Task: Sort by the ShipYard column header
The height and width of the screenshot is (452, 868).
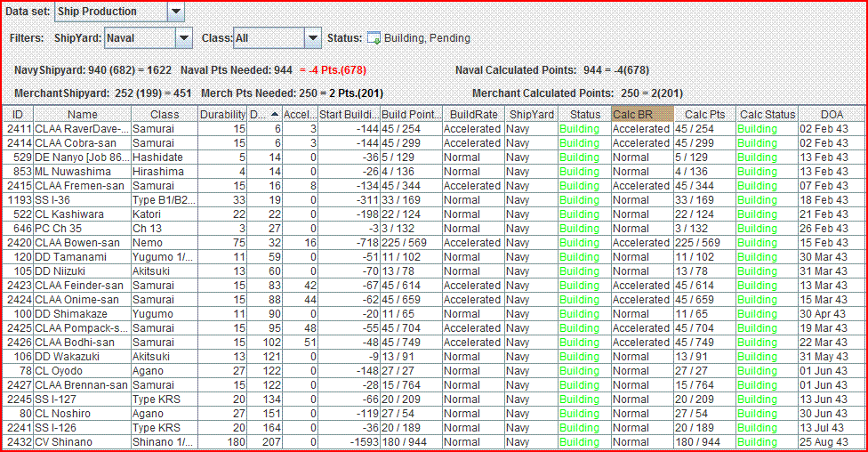Action: click(532, 115)
